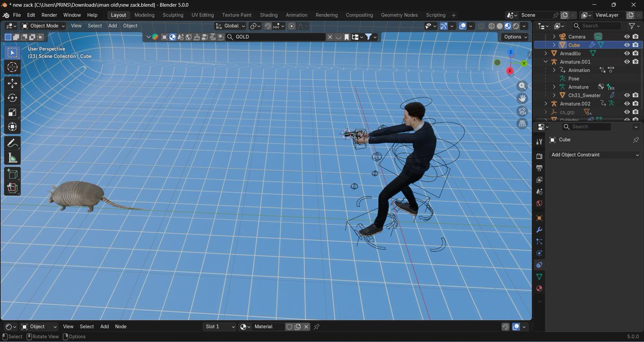Image resolution: width=644 pixels, height=342 pixels.
Task: Open the Object Data properties tab
Action: pos(539,277)
